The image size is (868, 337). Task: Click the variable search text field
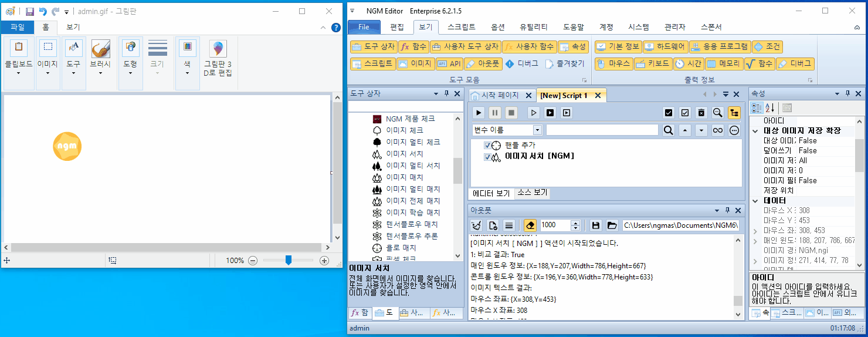click(602, 130)
